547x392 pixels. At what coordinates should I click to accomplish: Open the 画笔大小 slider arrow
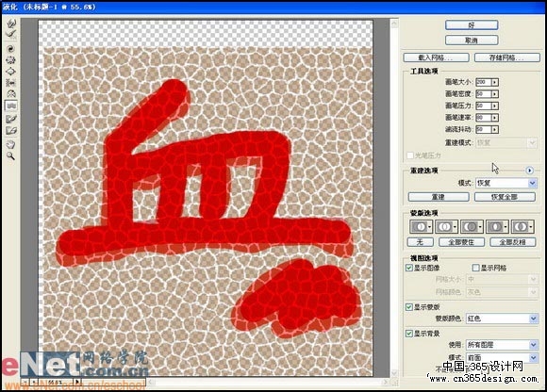click(x=495, y=82)
